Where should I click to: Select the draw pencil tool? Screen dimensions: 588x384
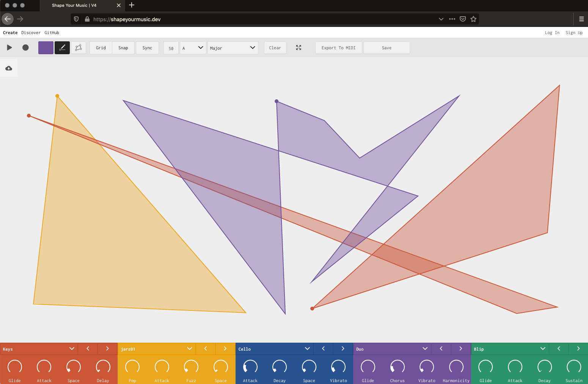coord(62,48)
